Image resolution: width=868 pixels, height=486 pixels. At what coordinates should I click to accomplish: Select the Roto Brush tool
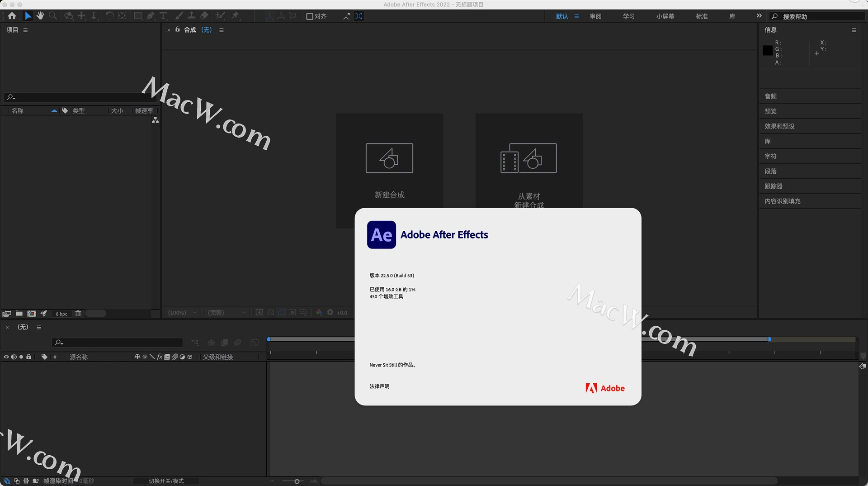click(220, 16)
